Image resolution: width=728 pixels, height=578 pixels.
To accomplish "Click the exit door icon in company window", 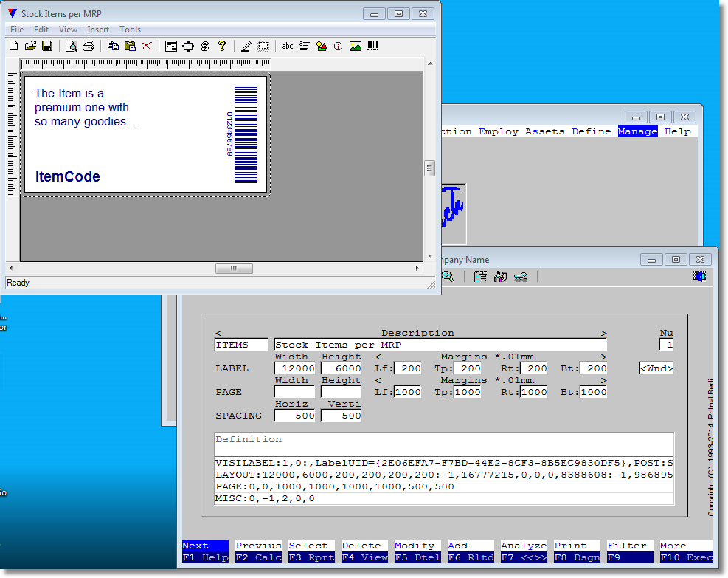I will pos(699,275).
